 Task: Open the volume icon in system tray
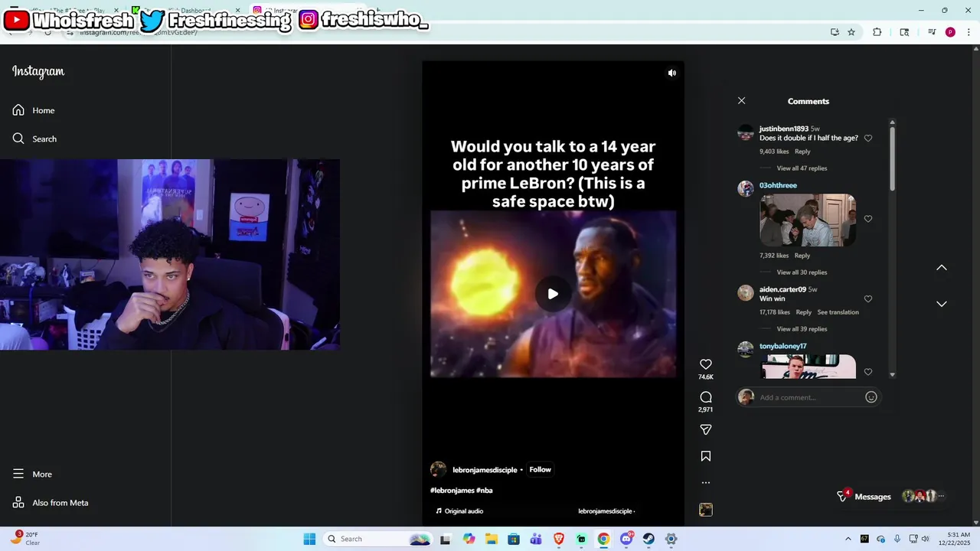point(926,539)
